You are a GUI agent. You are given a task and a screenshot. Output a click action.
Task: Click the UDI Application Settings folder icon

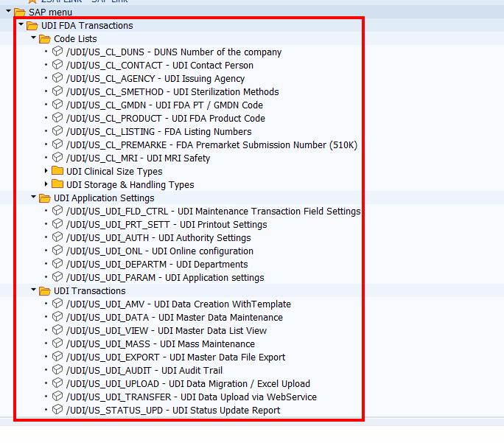point(45,198)
